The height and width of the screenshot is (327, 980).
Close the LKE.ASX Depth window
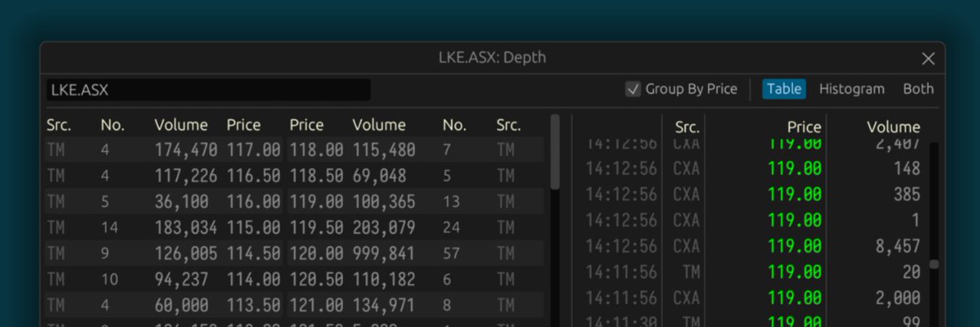point(928,59)
